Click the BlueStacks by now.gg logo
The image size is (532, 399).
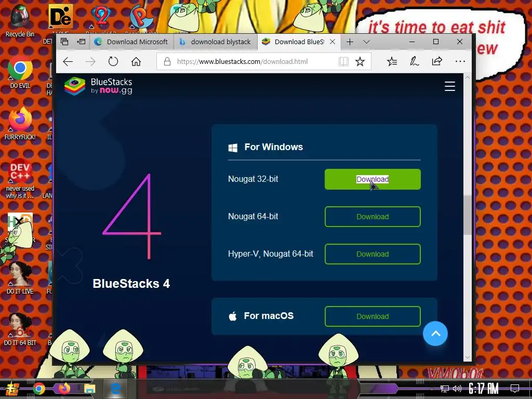(98, 86)
